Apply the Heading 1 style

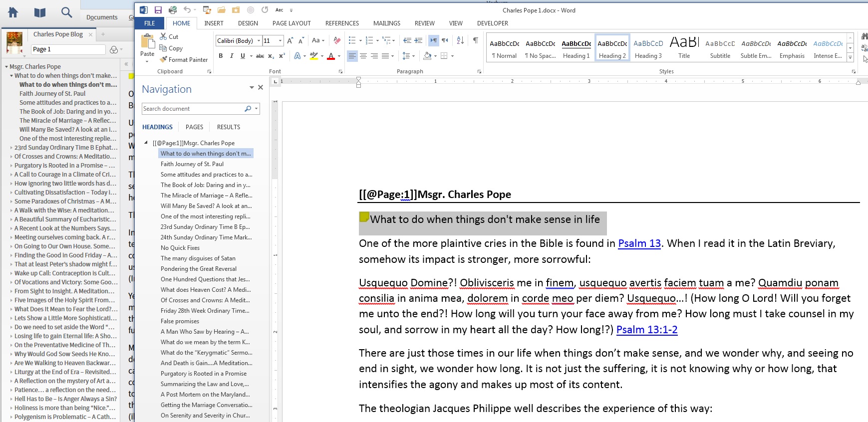click(x=576, y=48)
